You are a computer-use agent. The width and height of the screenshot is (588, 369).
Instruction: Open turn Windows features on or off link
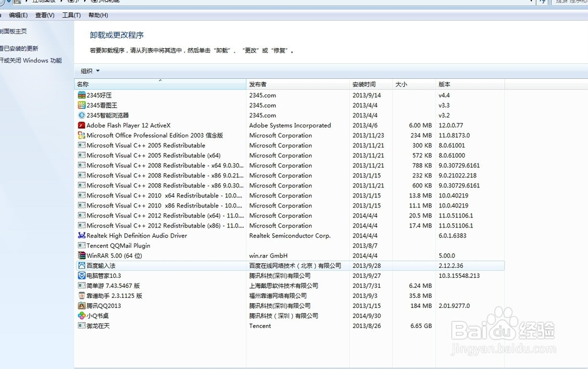pos(31,61)
